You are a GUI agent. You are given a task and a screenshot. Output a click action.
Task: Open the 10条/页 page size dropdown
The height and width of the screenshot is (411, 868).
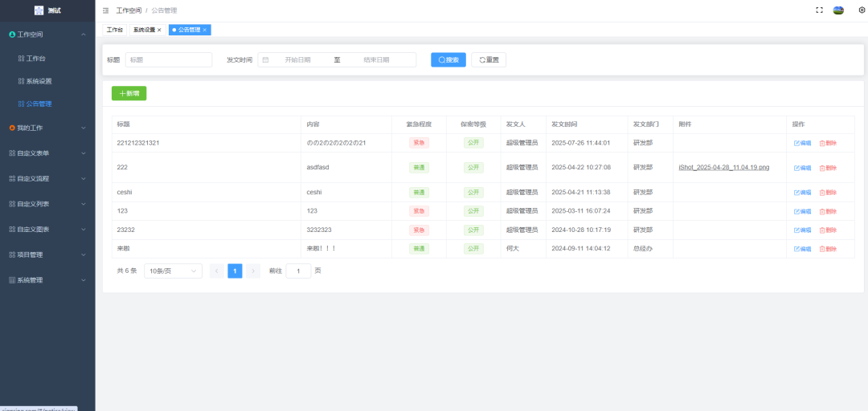coord(173,271)
